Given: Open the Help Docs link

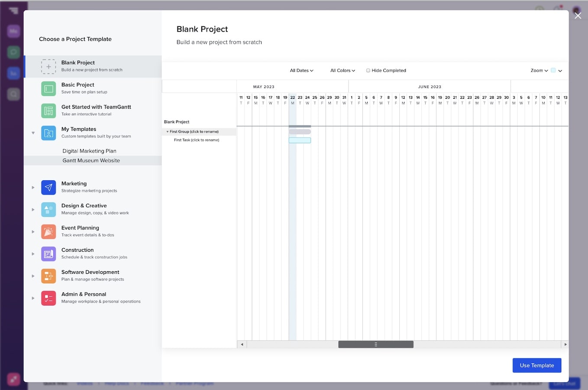Looking at the screenshot, I should click(117, 383).
